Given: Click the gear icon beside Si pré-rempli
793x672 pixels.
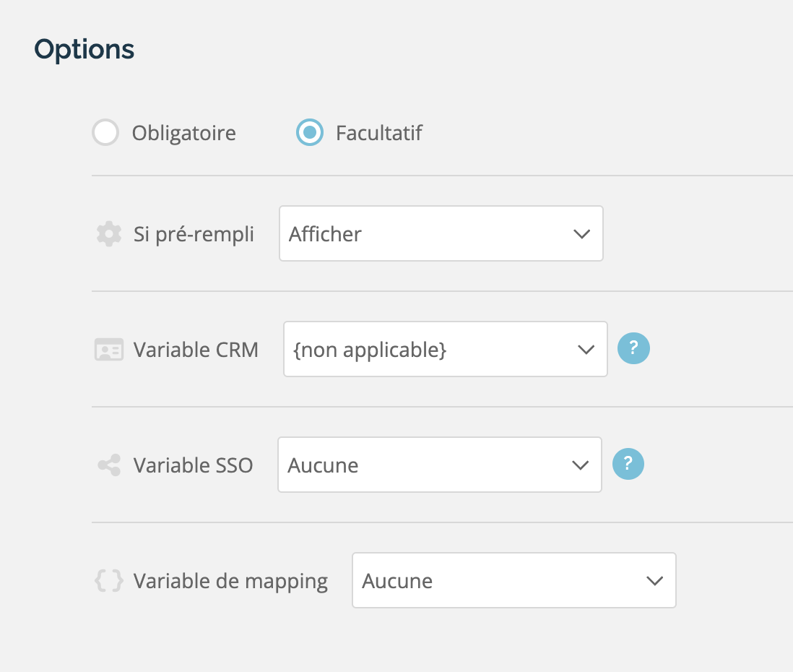Looking at the screenshot, I should coord(109,234).
